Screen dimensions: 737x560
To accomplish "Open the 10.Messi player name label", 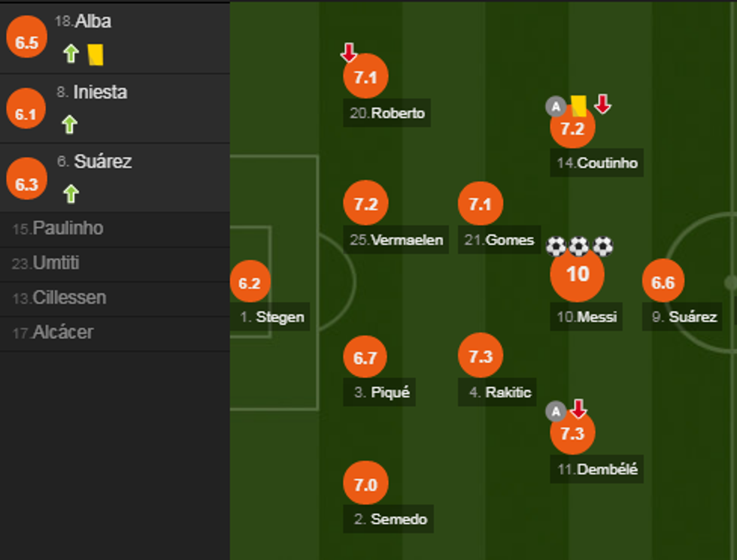I will click(x=587, y=316).
